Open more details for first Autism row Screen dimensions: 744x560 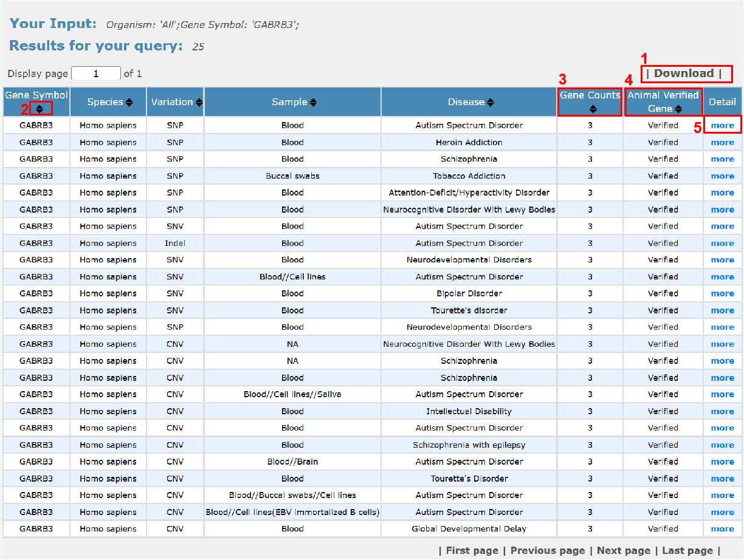pyautogui.click(x=723, y=126)
